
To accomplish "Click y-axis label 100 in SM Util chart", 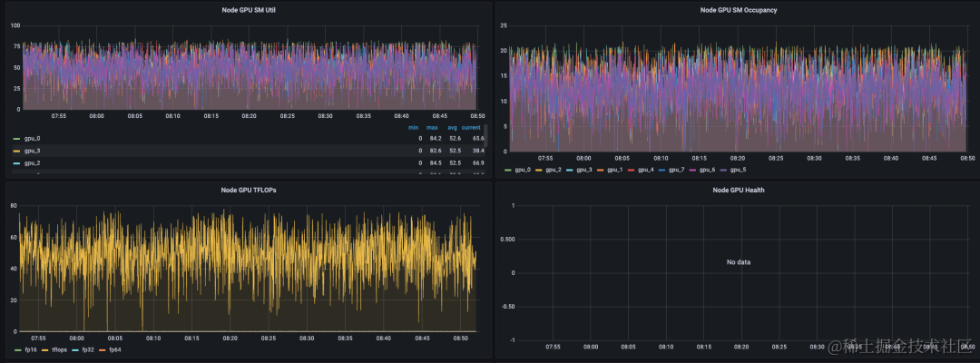I will pos(16,25).
